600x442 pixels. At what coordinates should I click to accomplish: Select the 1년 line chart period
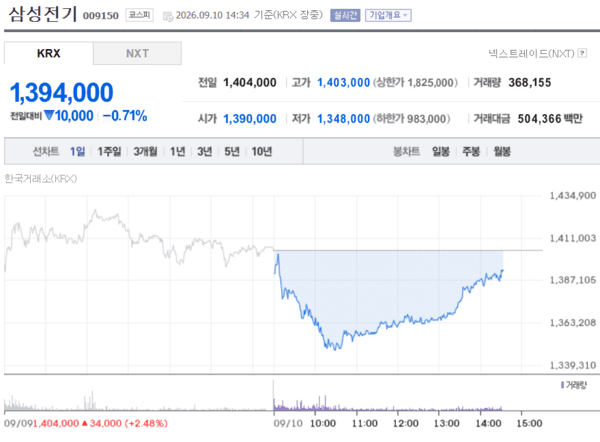[178, 152]
